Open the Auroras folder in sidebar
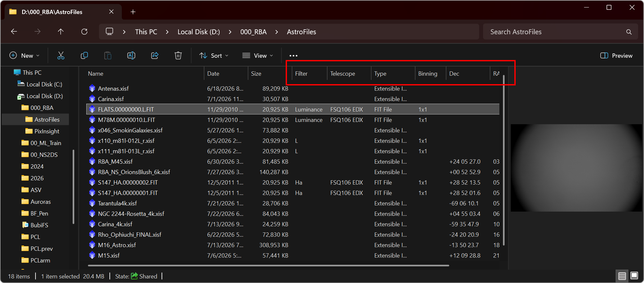The image size is (644, 283). 40,201
